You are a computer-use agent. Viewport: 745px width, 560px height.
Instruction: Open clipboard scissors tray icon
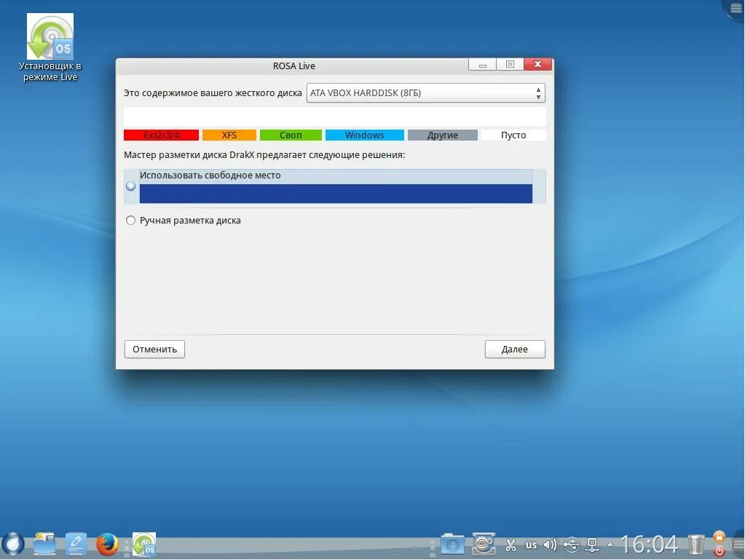pyautogui.click(x=511, y=544)
